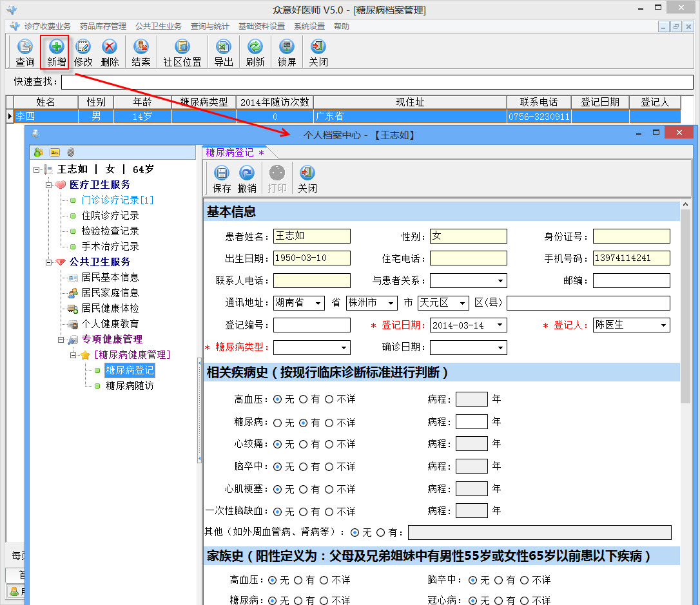Click the 撤销 undo icon
The height and width of the screenshot is (605, 700).
click(247, 179)
